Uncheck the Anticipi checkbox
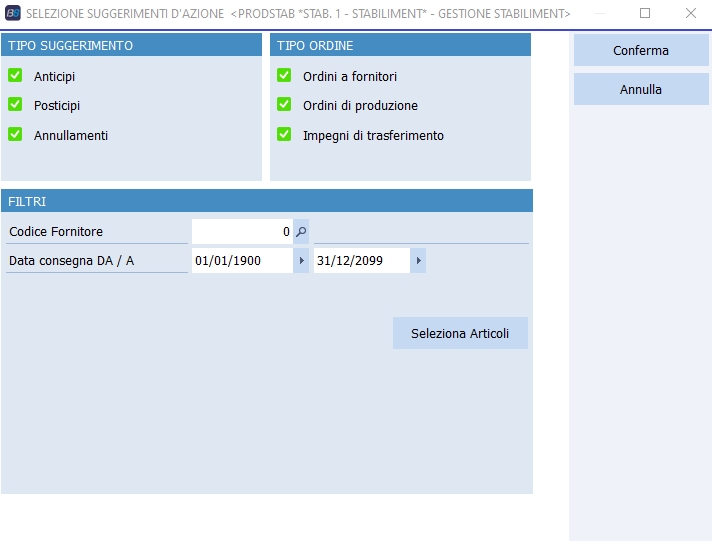This screenshot has height=541, width=712. click(15, 75)
